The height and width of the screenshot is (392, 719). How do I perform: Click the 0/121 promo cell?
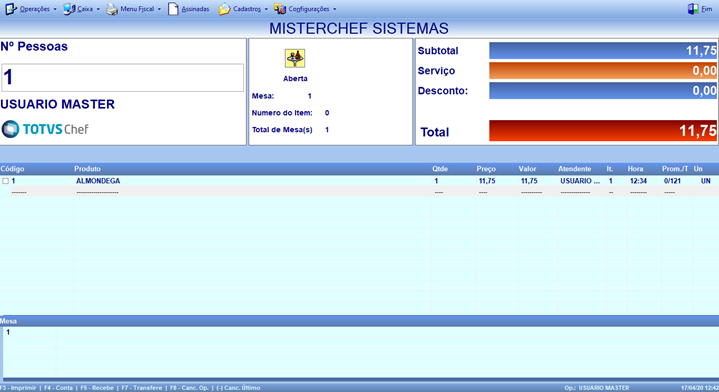[x=672, y=181]
